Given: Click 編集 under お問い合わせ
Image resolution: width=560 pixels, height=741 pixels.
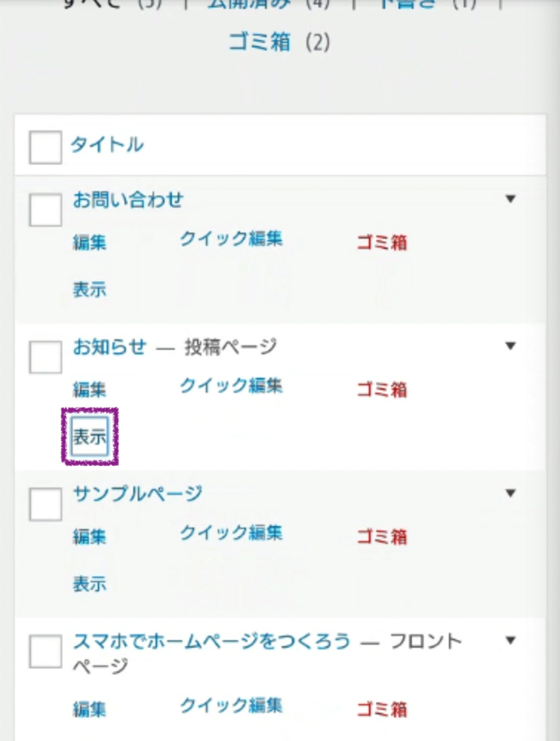Looking at the screenshot, I should [x=89, y=242].
